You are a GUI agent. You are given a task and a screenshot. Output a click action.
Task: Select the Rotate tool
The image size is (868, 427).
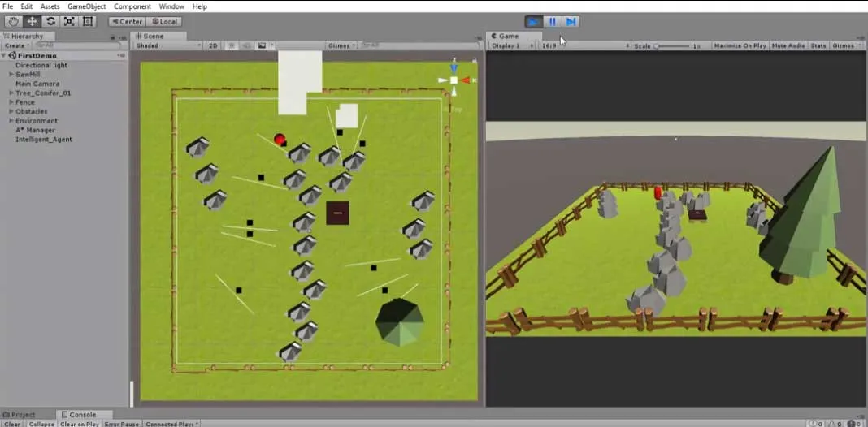coord(51,22)
